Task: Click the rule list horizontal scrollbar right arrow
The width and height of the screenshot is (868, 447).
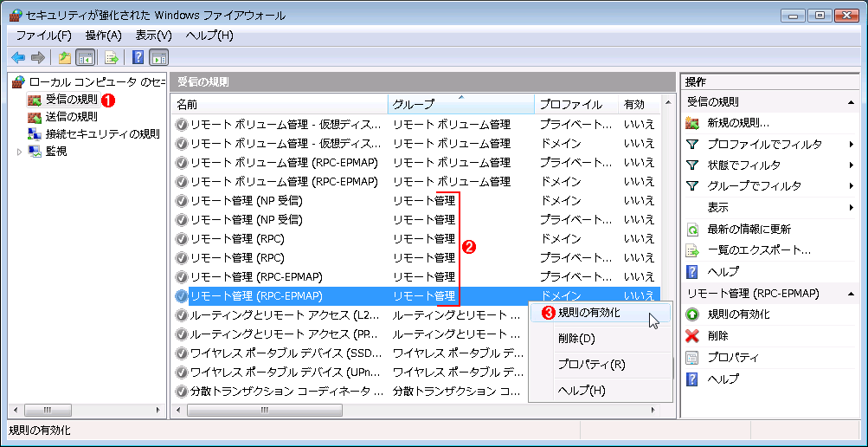Action: pos(653,411)
